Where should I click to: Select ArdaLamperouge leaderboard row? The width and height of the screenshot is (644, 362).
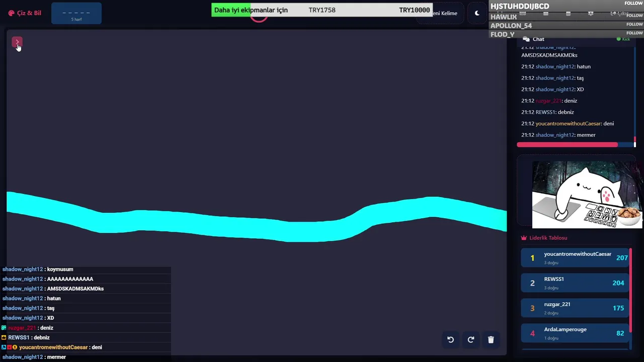(x=575, y=333)
